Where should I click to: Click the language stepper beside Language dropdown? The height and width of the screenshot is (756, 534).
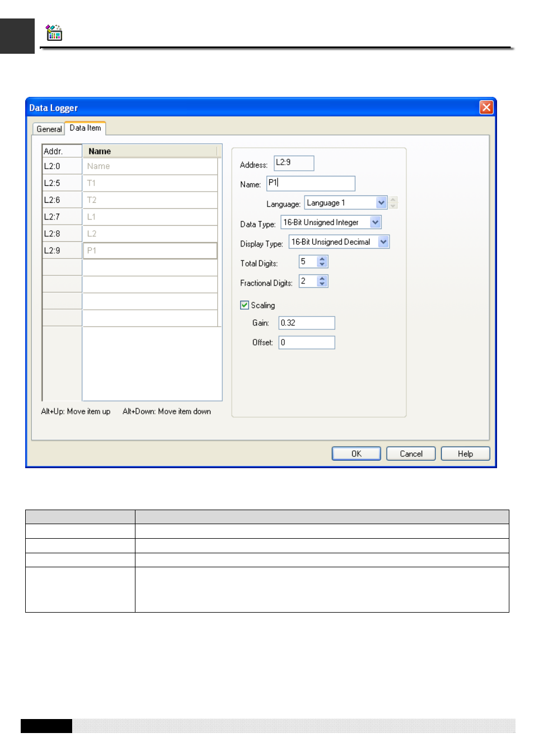coord(394,203)
